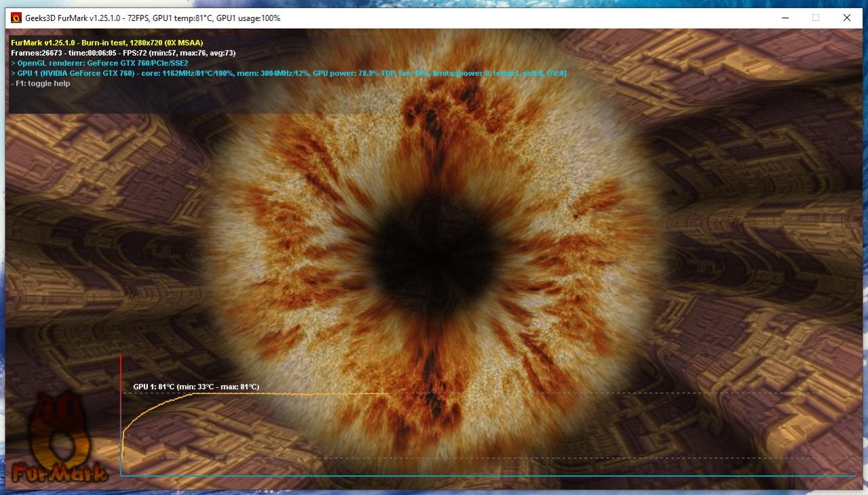This screenshot has width=868, height=495.
Task: Click the "FurMark v1.25.1.0 - Burn-in test" line
Action: click(x=107, y=43)
